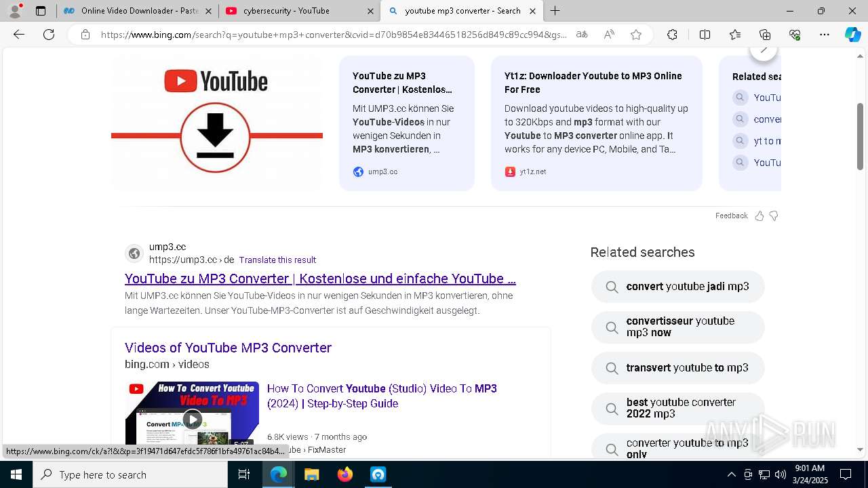Open the network tray icon

[x=764, y=474]
